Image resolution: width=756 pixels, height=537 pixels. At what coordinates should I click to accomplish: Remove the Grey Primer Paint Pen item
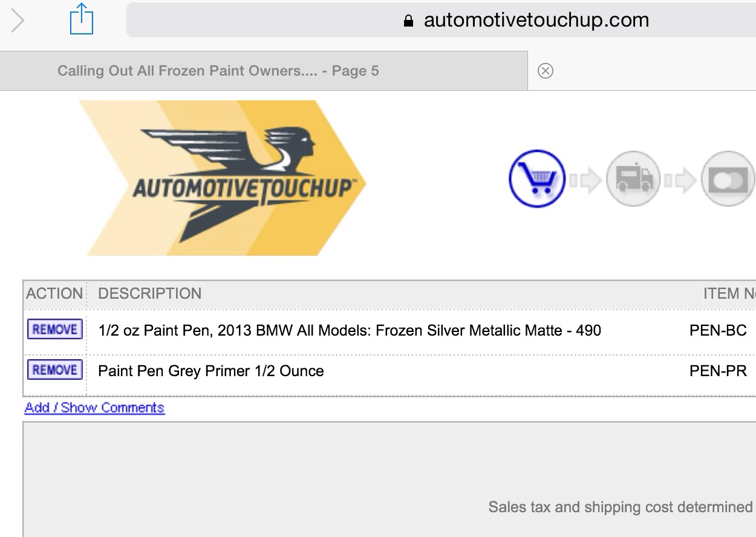55,369
